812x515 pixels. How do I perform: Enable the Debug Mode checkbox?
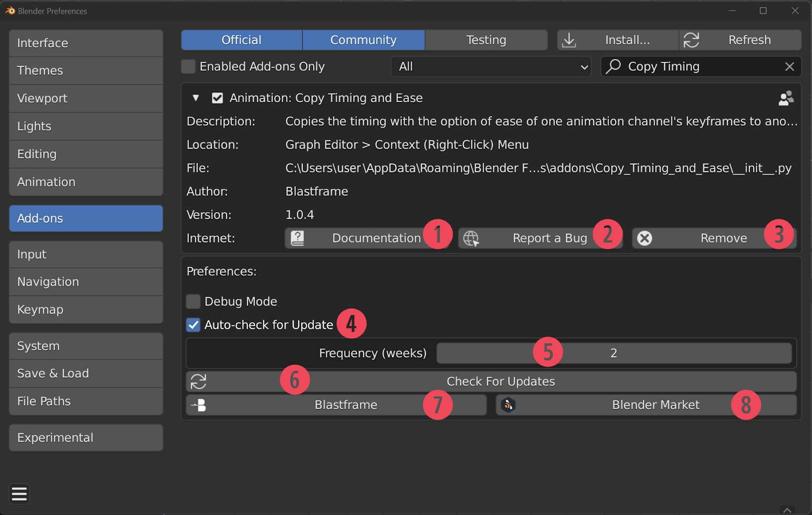193,301
